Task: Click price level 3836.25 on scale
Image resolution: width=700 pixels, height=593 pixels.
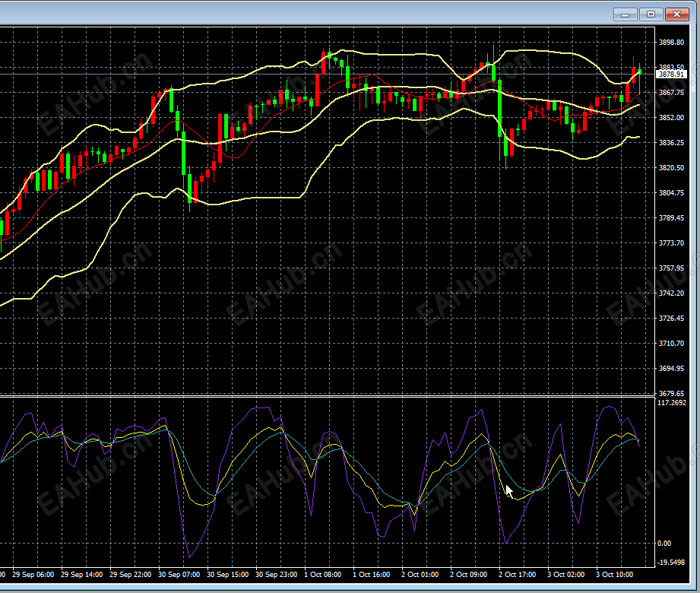Action: [671, 142]
